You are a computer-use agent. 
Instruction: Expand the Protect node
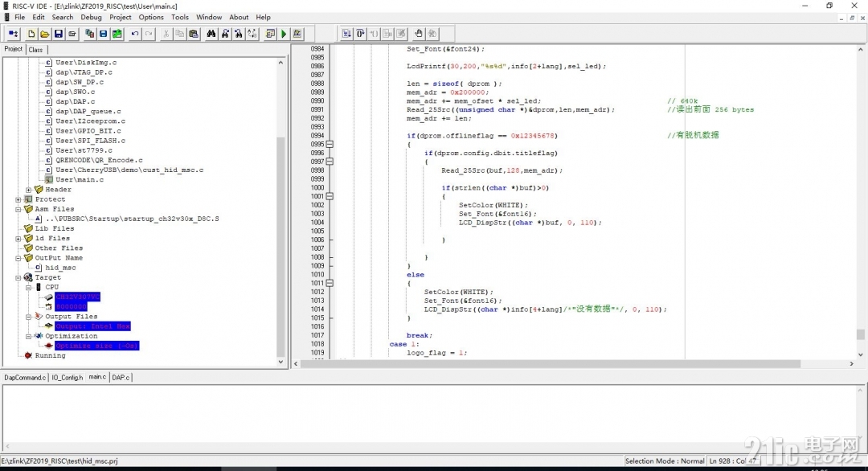click(18, 199)
